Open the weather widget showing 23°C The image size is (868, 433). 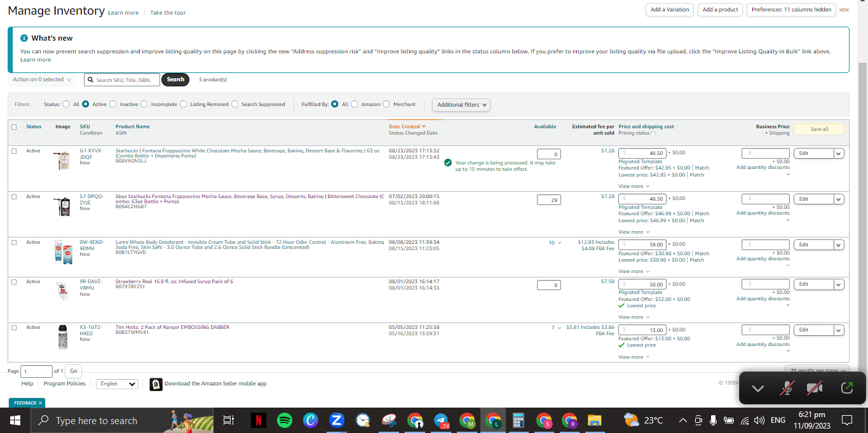tap(643, 420)
